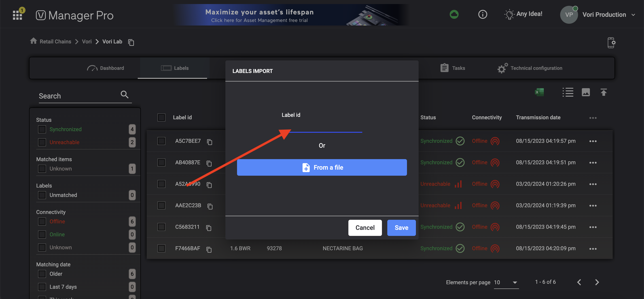644x299 pixels.
Task: Switch to the Dashboard tab
Action: tap(105, 68)
